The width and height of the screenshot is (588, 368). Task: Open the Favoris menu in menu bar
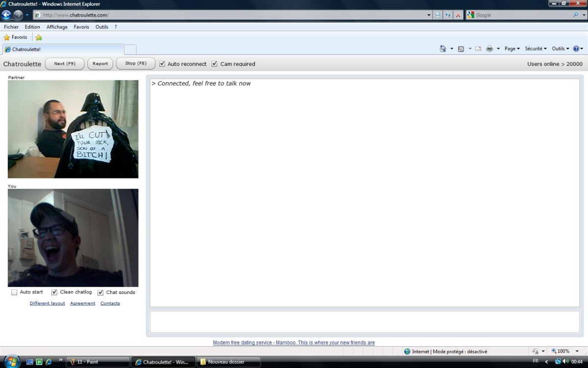pos(81,27)
